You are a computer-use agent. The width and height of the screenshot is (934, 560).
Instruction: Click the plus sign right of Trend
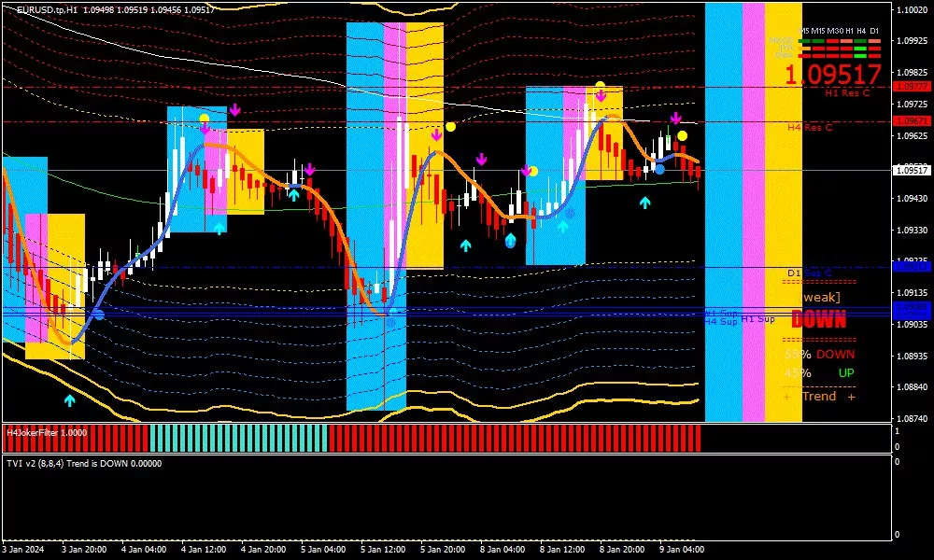[851, 397]
